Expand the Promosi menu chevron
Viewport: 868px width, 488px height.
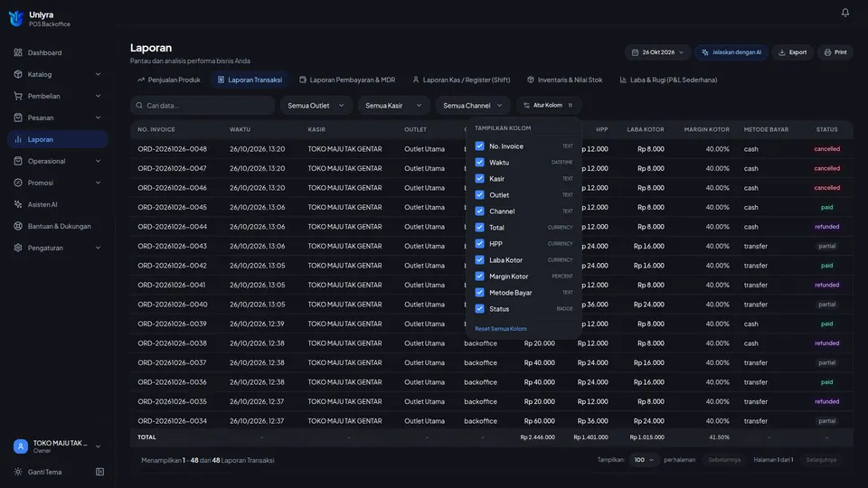[98, 183]
